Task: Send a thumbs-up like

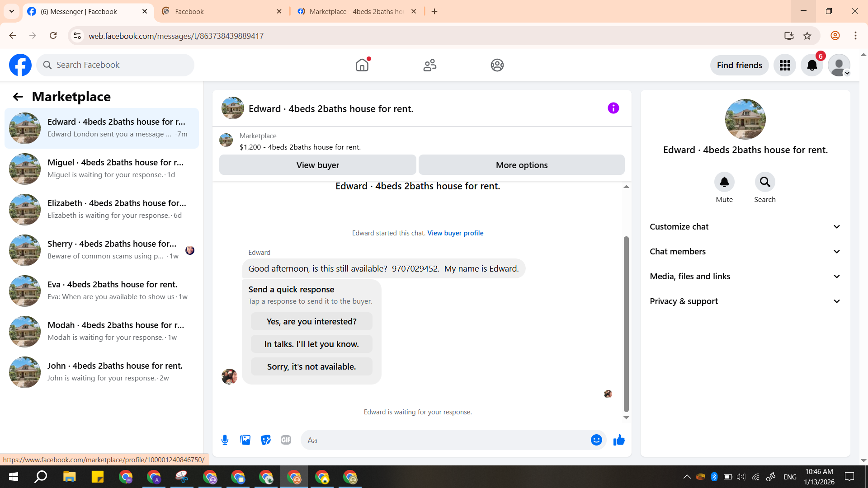Action: pos(619,440)
